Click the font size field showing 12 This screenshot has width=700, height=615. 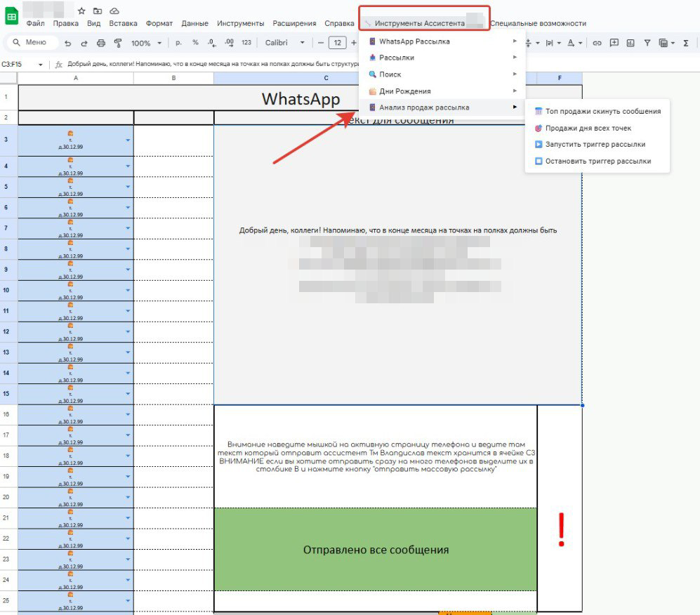338,43
